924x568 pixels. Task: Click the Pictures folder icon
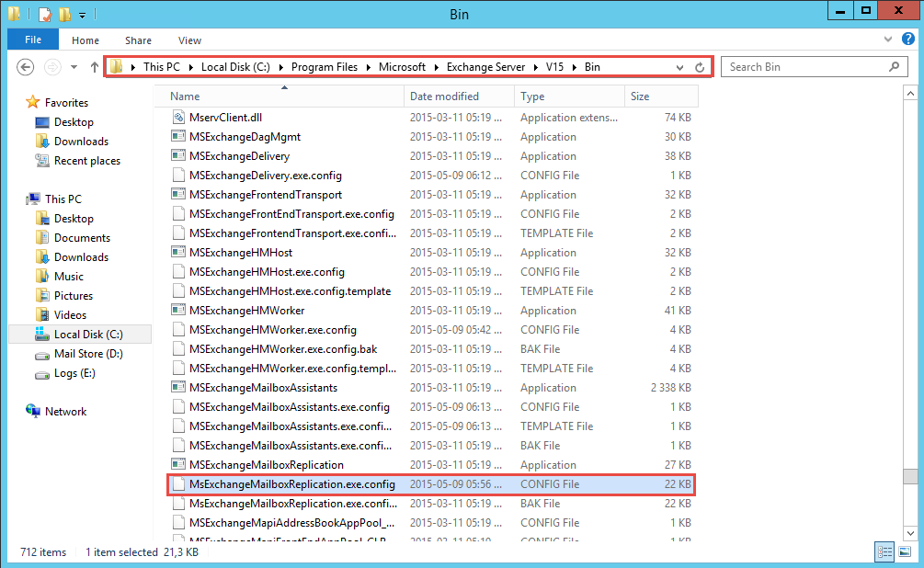pyautogui.click(x=42, y=296)
